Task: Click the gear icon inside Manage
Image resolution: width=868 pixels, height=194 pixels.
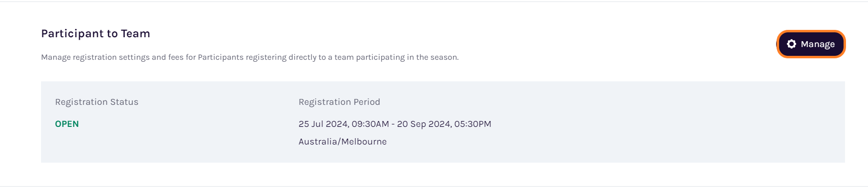Action: point(791,44)
